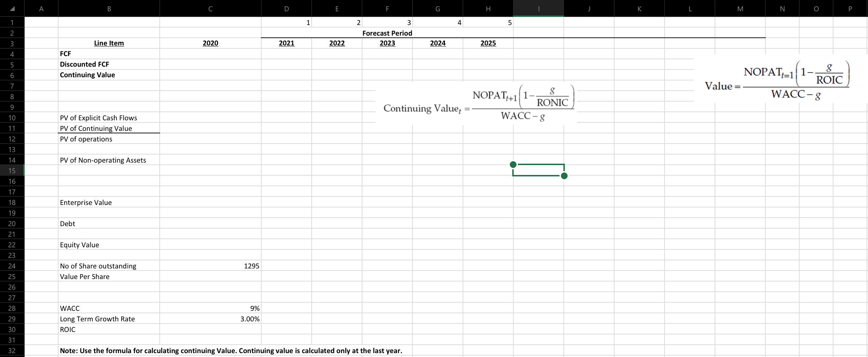Click the '2023' heading cell

(387, 43)
